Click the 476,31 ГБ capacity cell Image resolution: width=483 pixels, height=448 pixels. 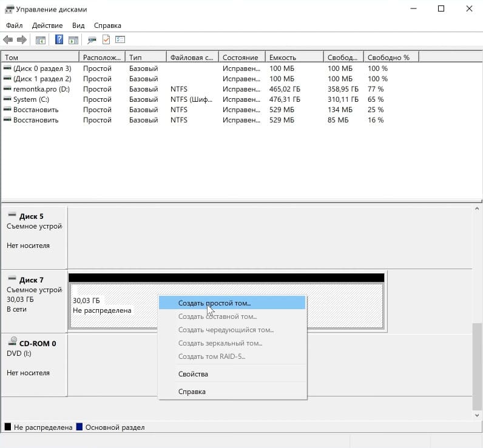285,99
